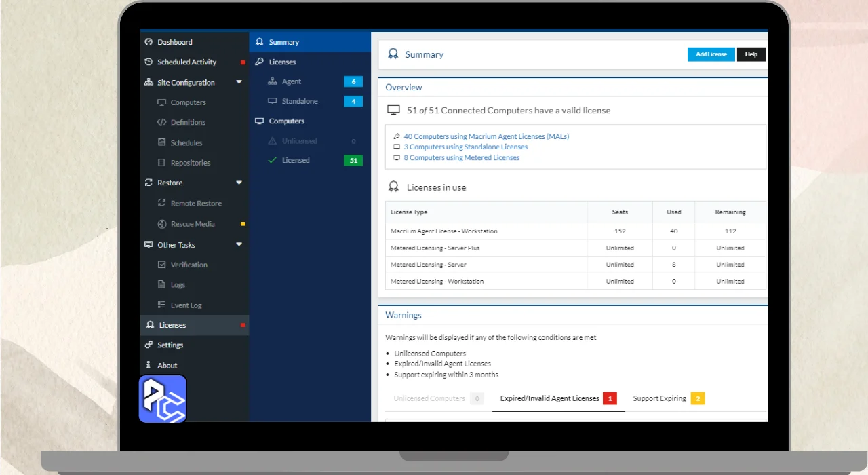
Task: Select Licensed computers in the tree
Action: click(x=296, y=160)
